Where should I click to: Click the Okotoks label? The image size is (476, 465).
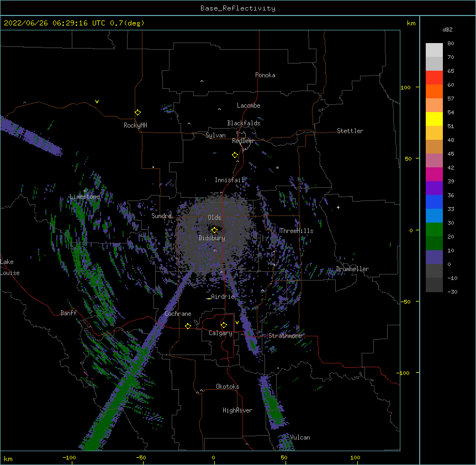click(x=228, y=387)
